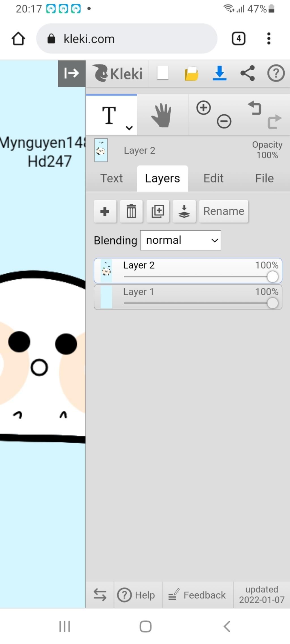Click the "Opacity 100%" label in the header
The height and width of the screenshot is (644, 290).
click(x=267, y=150)
